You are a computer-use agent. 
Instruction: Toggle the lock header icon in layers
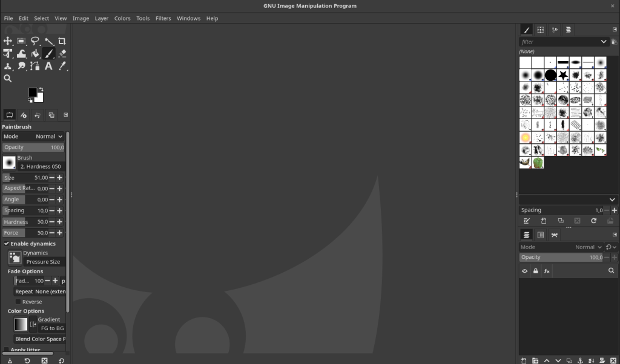(x=535, y=271)
